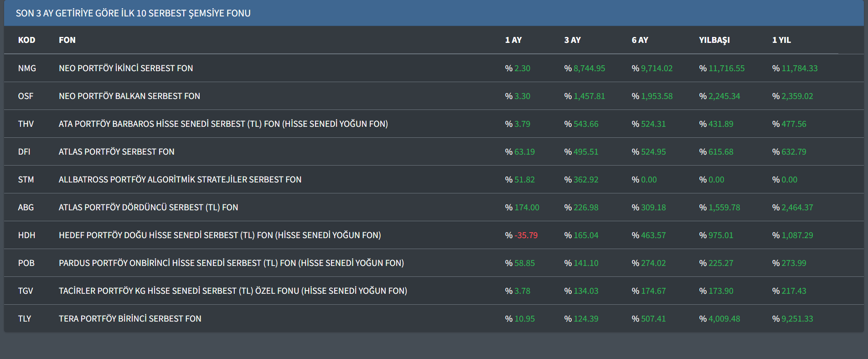Viewport: 868px width, 359px height.
Task: Open ATLAS PORTFÖY SERBEST FON row
Action: point(116,152)
